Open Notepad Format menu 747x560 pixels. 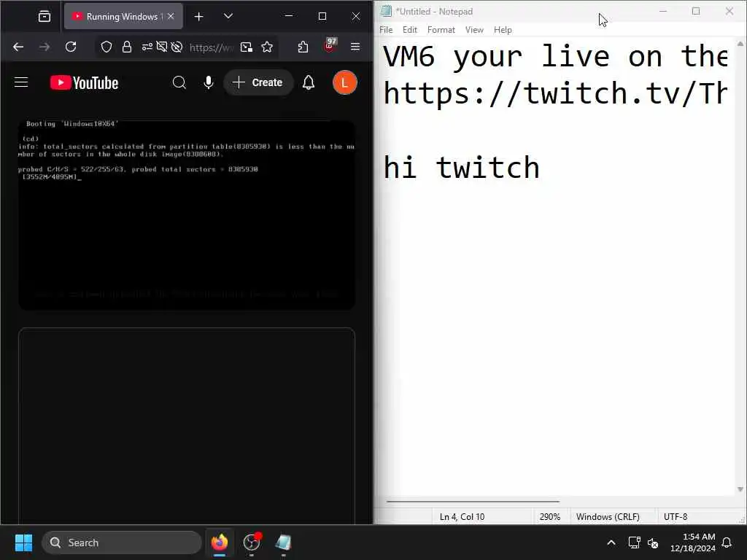click(441, 29)
